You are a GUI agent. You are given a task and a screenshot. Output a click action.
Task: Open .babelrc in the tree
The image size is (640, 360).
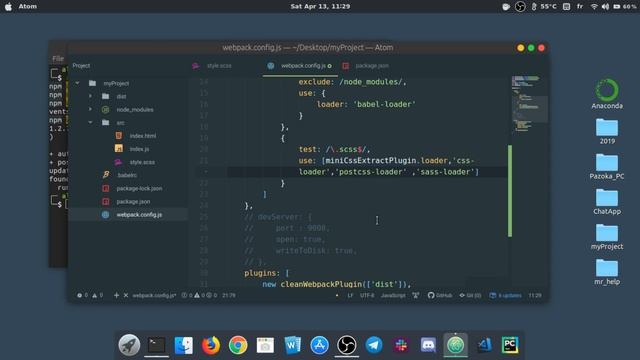[x=127, y=175]
